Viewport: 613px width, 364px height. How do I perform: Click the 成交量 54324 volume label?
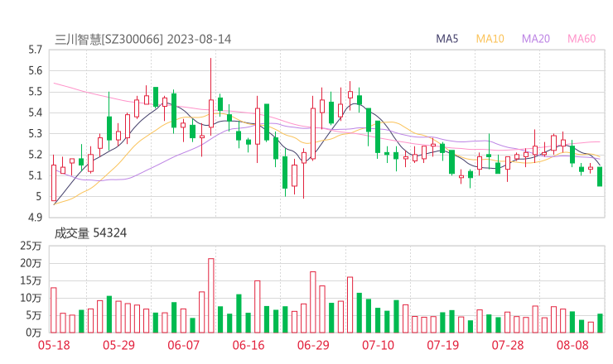click(x=90, y=233)
